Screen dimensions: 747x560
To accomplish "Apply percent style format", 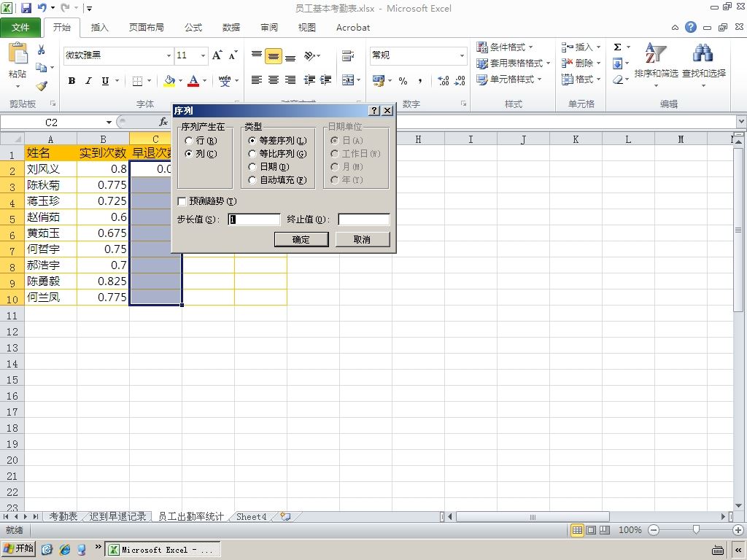I will click(403, 81).
